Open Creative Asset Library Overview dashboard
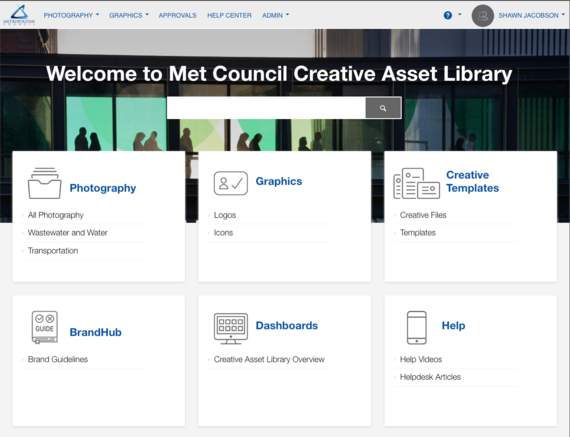Viewport: 570px width, 437px height. [x=269, y=360]
